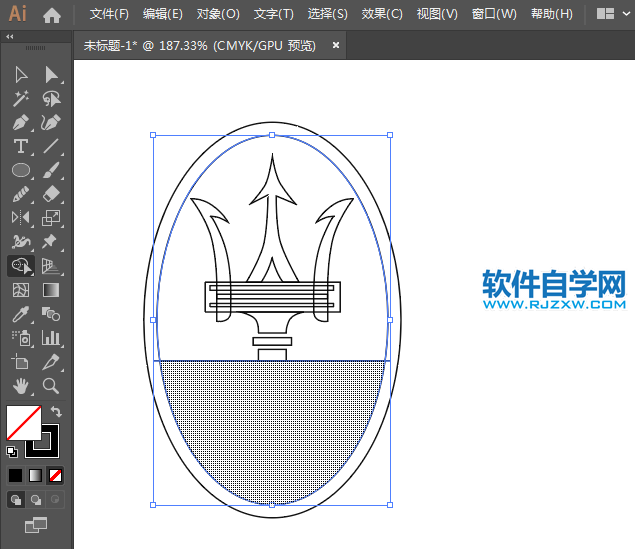
Task: Select the Perspective Grid tool
Action: click(x=51, y=266)
